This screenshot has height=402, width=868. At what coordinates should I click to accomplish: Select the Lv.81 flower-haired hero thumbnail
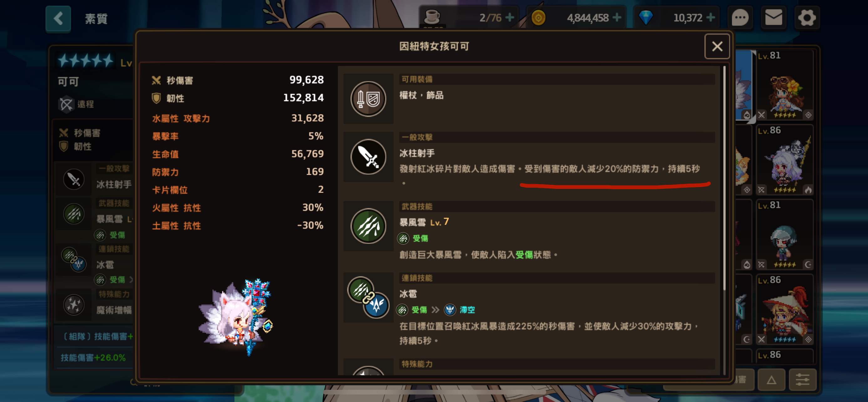coord(785,85)
